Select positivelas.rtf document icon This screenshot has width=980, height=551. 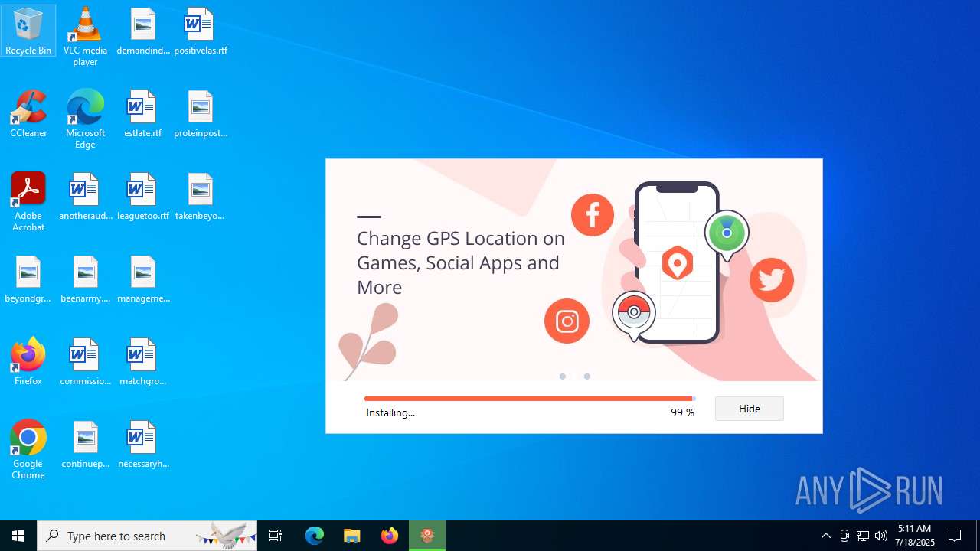click(x=201, y=31)
